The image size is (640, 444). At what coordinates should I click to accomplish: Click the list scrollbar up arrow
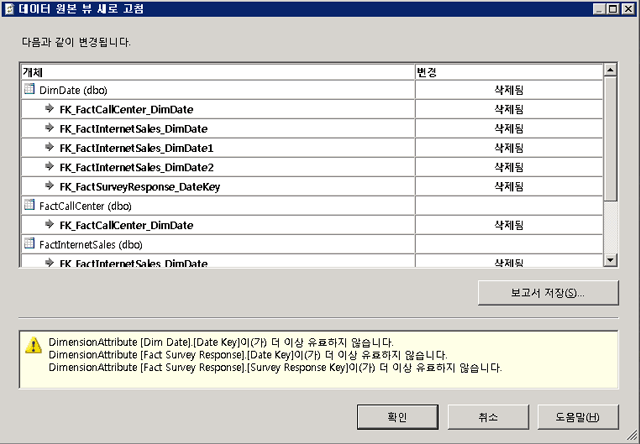(x=610, y=70)
